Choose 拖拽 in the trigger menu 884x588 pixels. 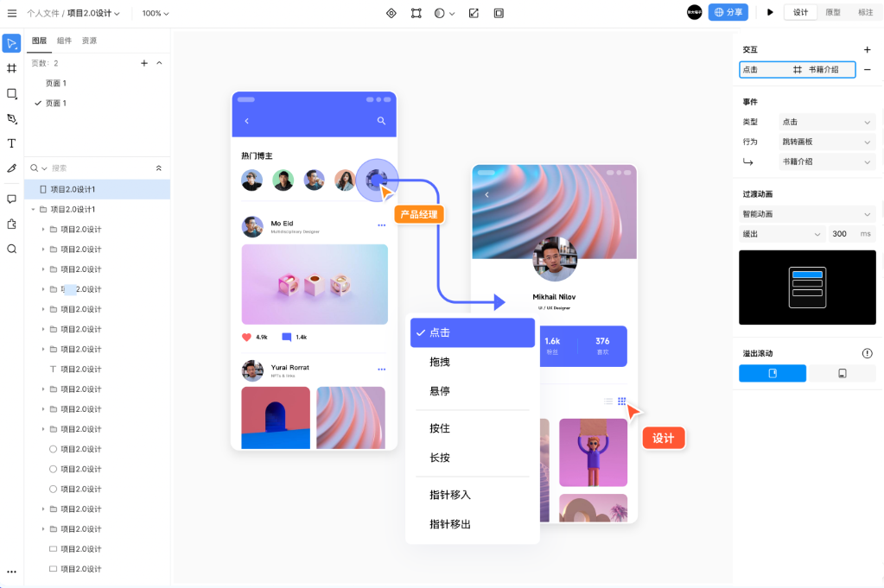pyautogui.click(x=473, y=362)
